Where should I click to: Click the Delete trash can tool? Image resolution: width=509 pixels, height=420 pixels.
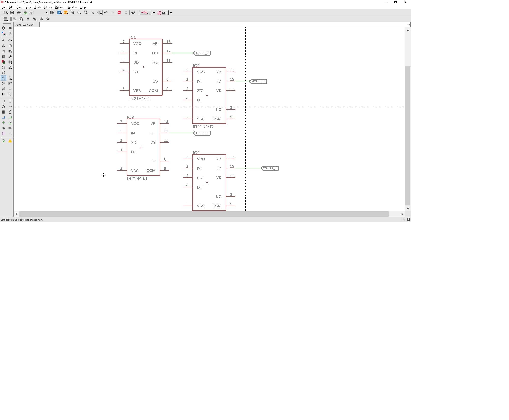[x=3, y=57]
